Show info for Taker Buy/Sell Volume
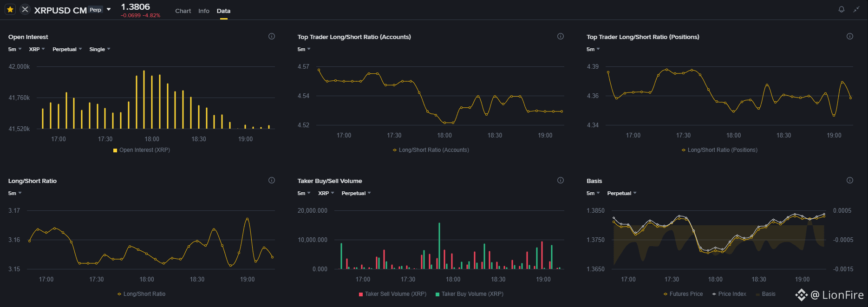This screenshot has width=868, height=307. point(561,180)
